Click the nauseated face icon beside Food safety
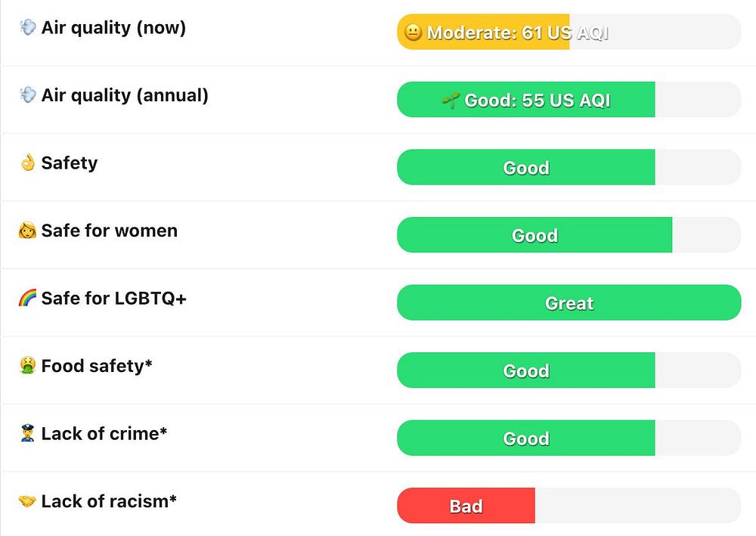This screenshot has height=536, width=756. point(28,366)
